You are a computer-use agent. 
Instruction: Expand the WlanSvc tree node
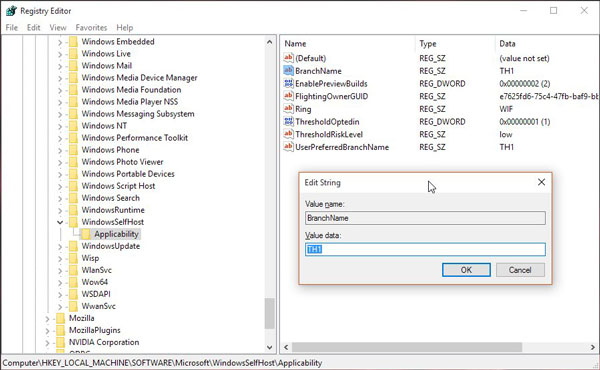point(60,271)
